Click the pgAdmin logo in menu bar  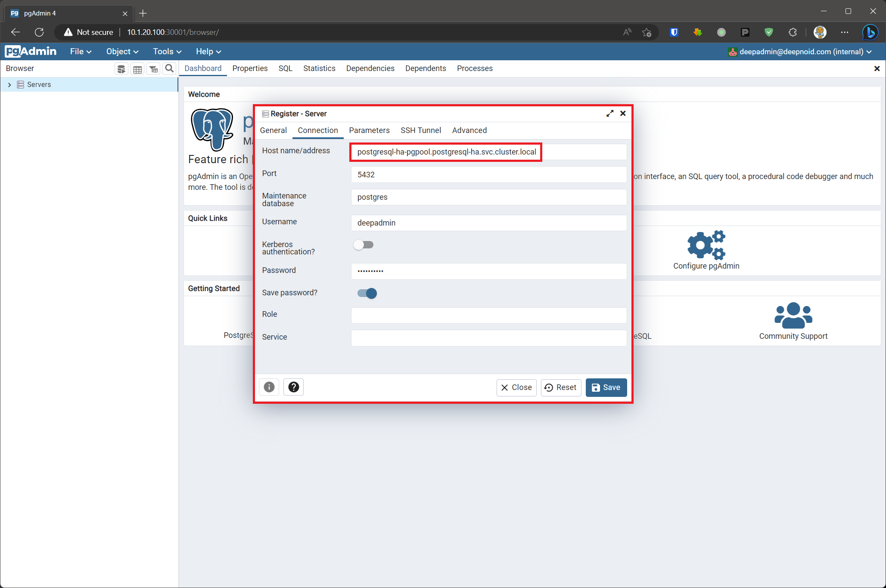click(31, 51)
